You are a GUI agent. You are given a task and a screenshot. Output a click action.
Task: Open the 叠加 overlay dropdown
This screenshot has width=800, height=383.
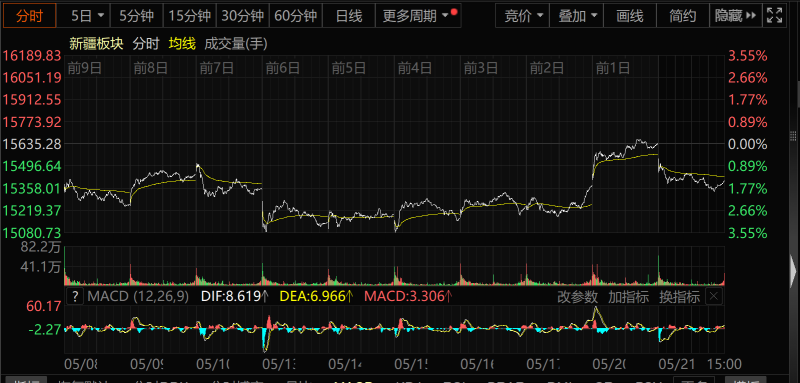pyautogui.click(x=577, y=16)
